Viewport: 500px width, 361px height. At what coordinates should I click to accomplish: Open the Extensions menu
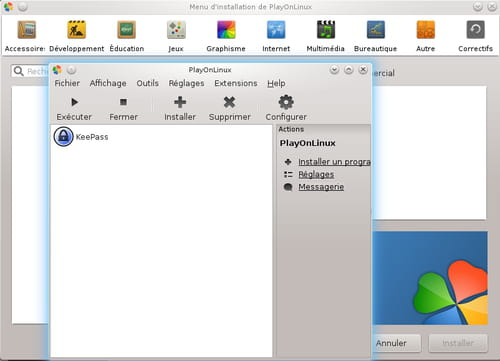pyautogui.click(x=236, y=83)
